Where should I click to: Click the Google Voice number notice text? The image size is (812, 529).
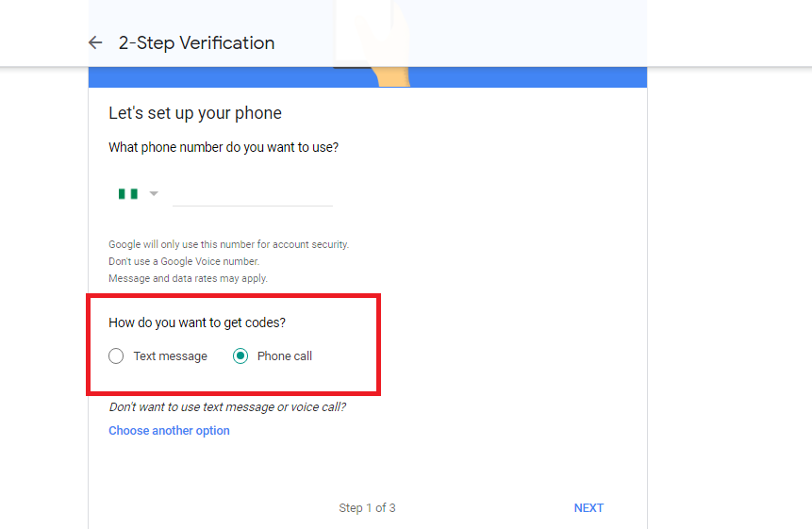tap(184, 261)
